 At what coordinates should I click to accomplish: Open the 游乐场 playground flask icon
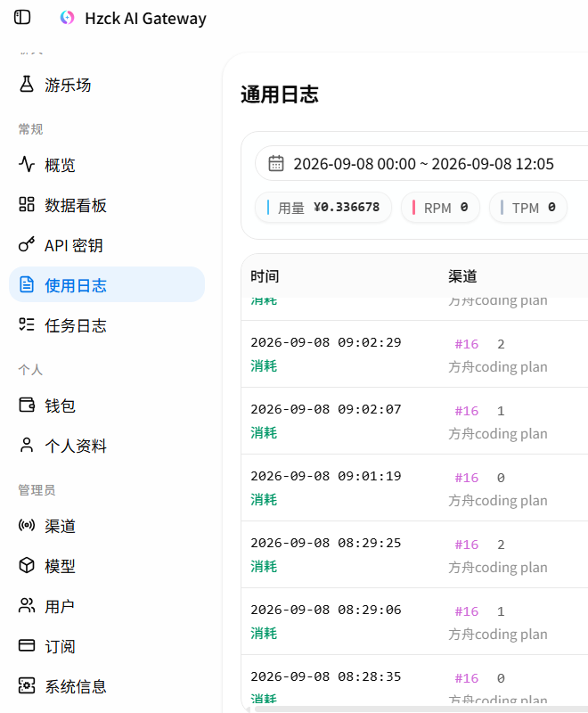coord(27,84)
